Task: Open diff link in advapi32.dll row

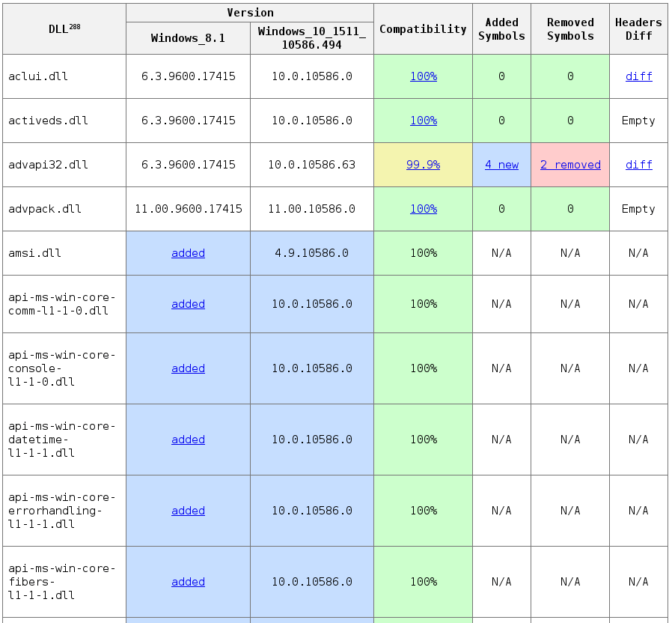Action: (638, 165)
